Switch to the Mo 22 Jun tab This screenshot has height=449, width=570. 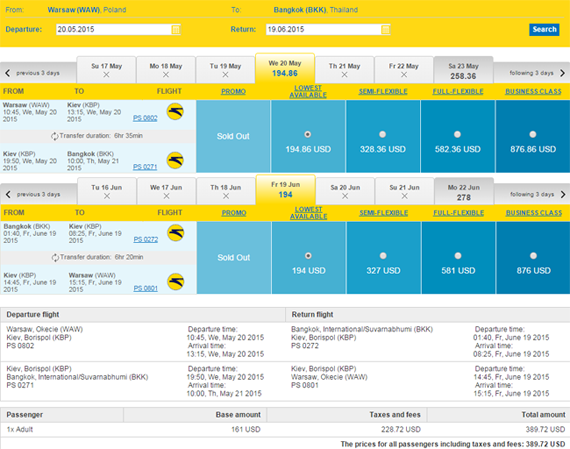[x=464, y=192]
